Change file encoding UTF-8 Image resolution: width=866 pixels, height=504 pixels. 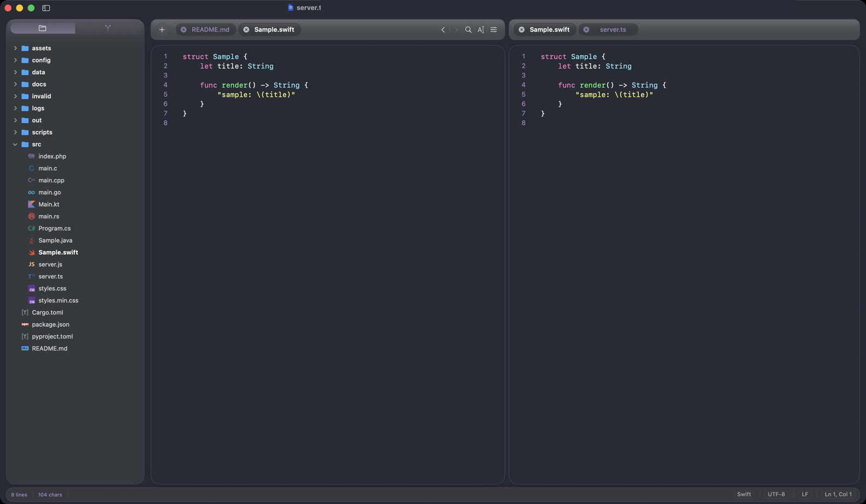[776, 494]
